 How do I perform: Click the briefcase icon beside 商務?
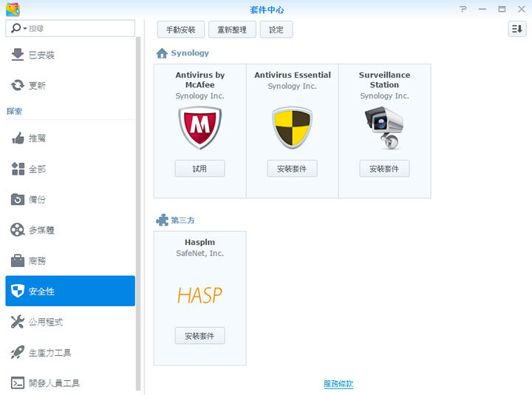18,260
